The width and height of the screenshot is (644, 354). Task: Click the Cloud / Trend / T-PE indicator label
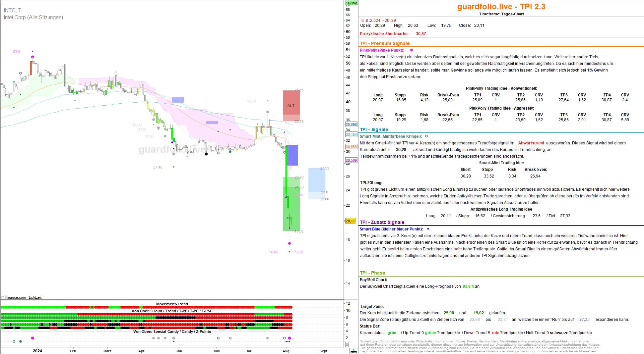(172, 311)
